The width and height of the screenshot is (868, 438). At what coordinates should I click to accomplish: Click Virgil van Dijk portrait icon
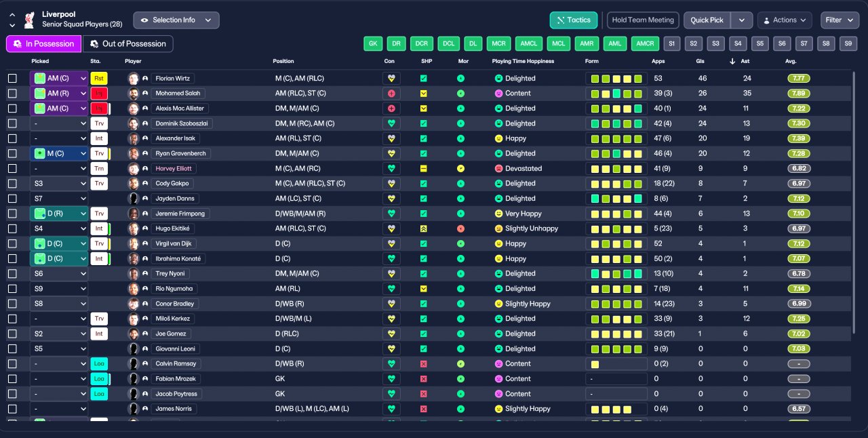134,243
